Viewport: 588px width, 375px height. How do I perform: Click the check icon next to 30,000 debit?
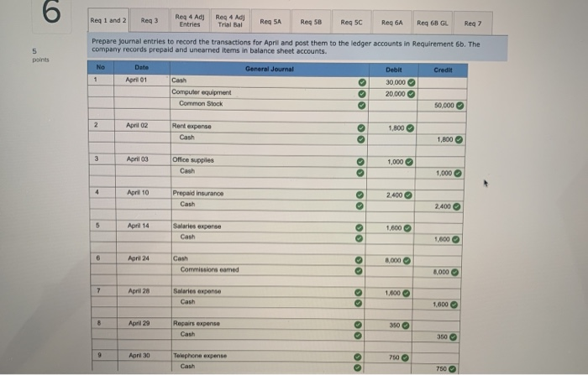pos(412,82)
